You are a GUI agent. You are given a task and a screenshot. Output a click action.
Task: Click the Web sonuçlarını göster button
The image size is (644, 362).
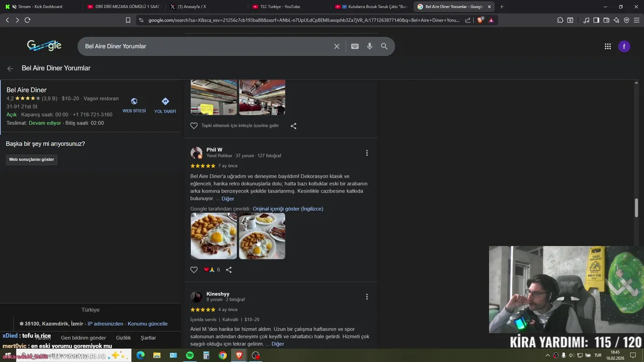tap(31, 159)
